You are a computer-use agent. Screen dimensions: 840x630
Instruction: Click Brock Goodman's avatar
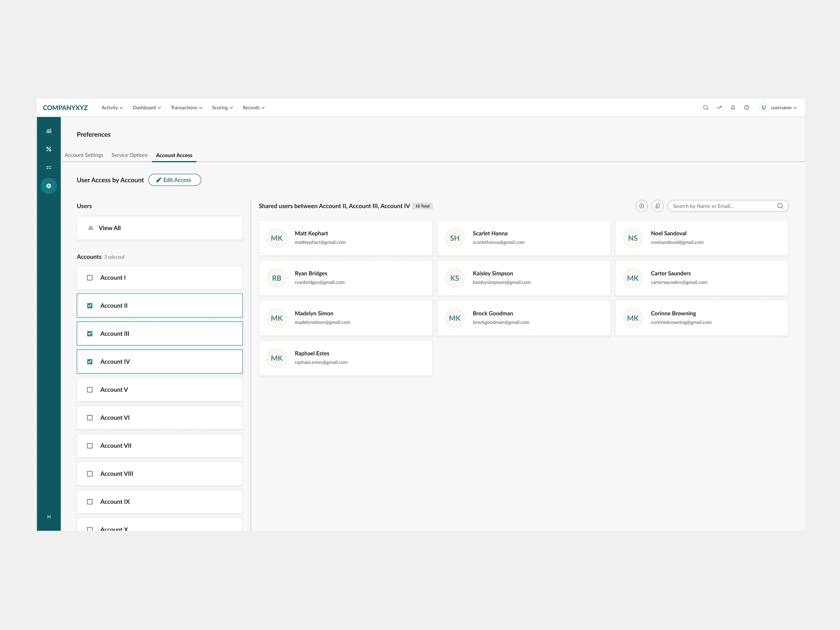(x=455, y=318)
